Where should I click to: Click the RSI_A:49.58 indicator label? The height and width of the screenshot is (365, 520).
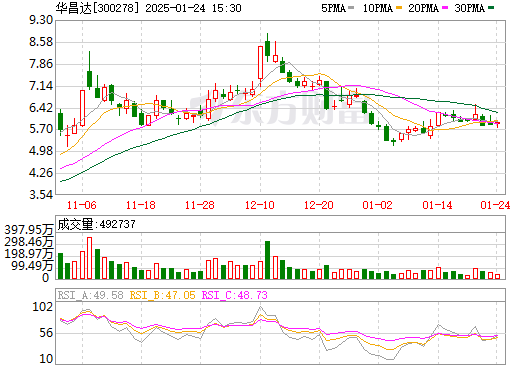click(90, 295)
